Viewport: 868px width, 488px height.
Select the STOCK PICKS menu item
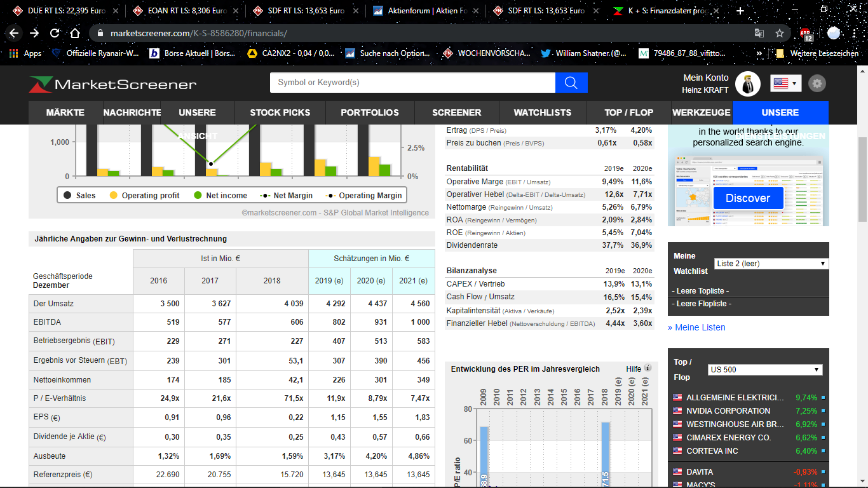coord(280,112)
